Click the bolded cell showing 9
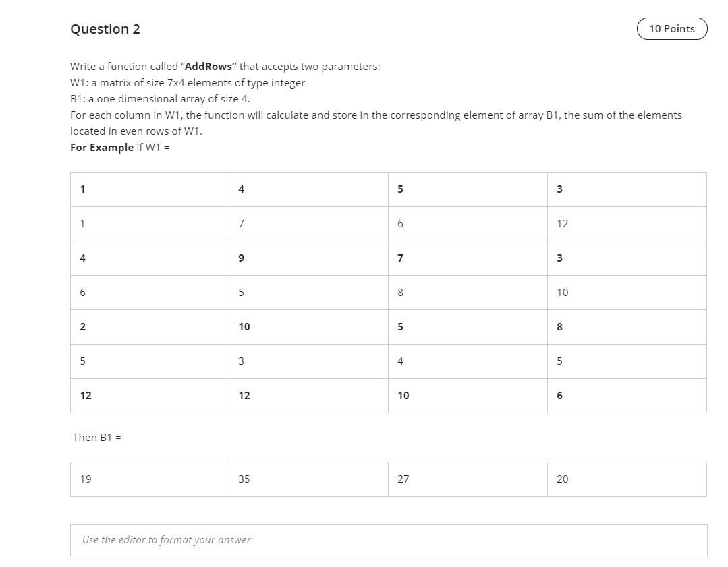Image resolution: width=728 pixels, height=567 pixels. click(241, 258)
